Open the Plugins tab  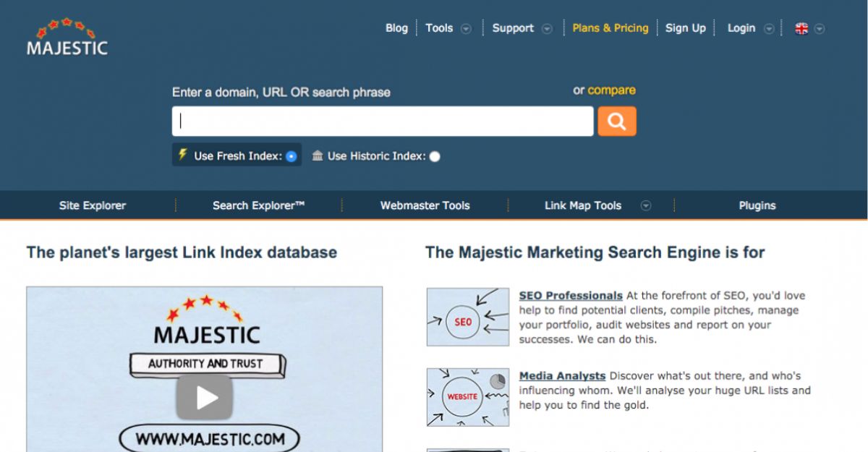click(x=757, y=205)
